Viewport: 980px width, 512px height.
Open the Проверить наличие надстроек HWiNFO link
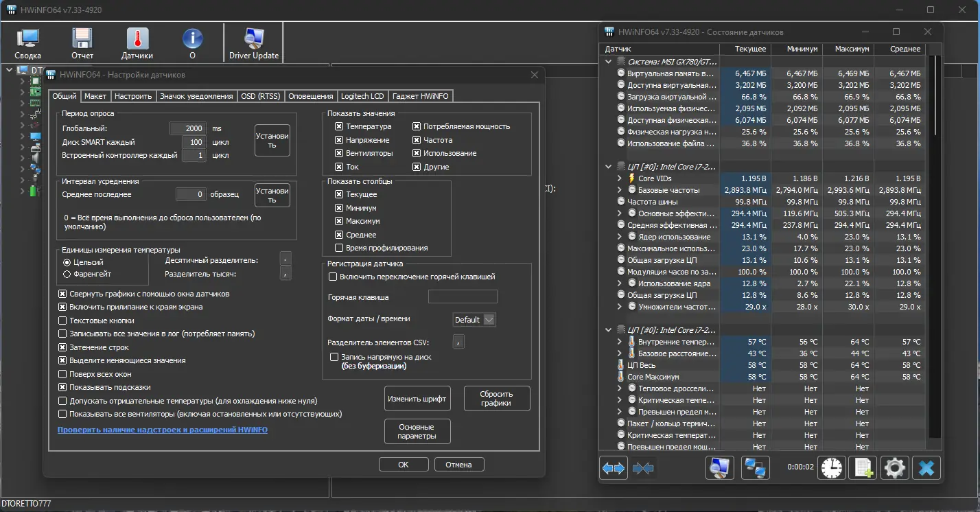click(x=163, y=430)
